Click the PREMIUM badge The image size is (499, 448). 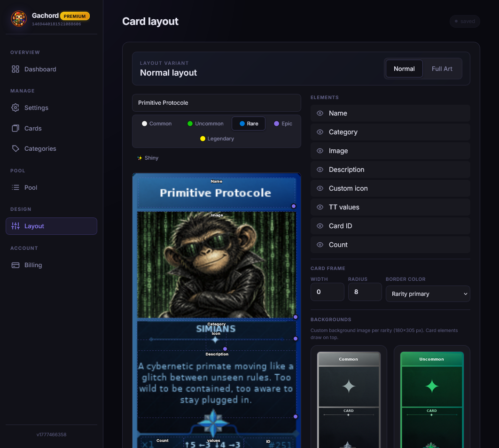click(x=75, y=15)
